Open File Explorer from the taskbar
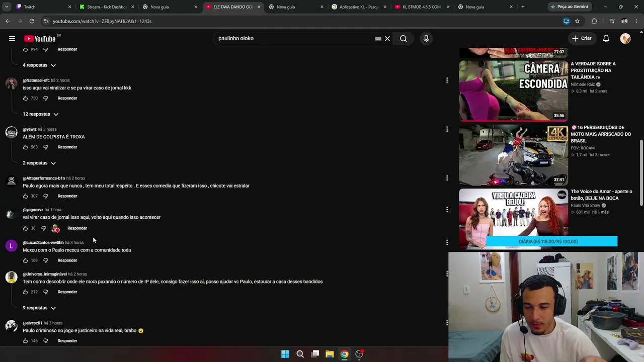The height and width of the screenshot is (362, 644). (330, 354)
